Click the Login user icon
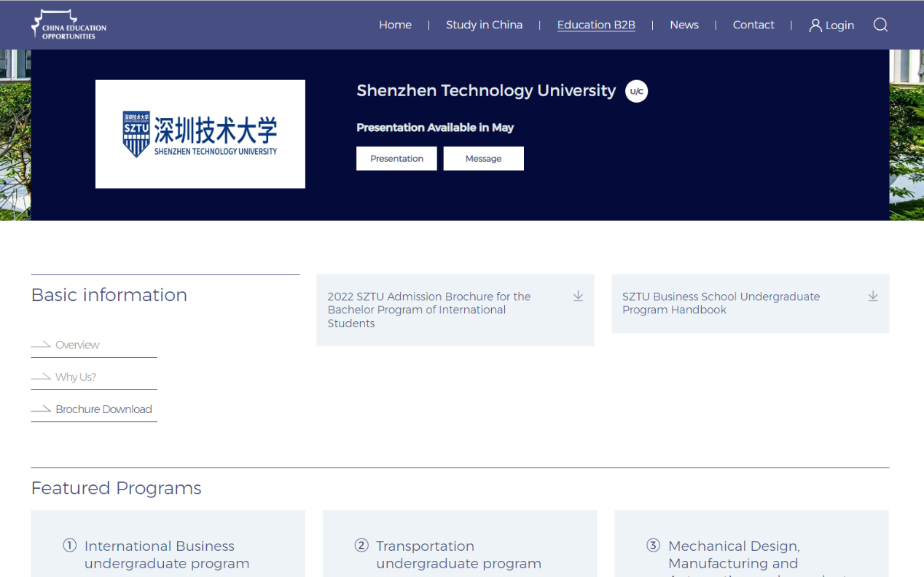This screenshot has height=577, width=924. point(815,25)
